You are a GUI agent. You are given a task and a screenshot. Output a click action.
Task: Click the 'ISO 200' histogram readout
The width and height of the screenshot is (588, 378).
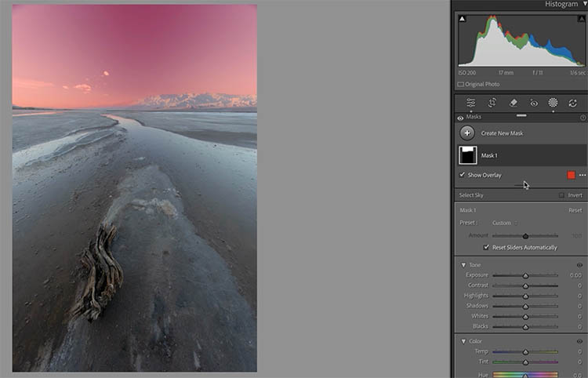tap(467, 73)
